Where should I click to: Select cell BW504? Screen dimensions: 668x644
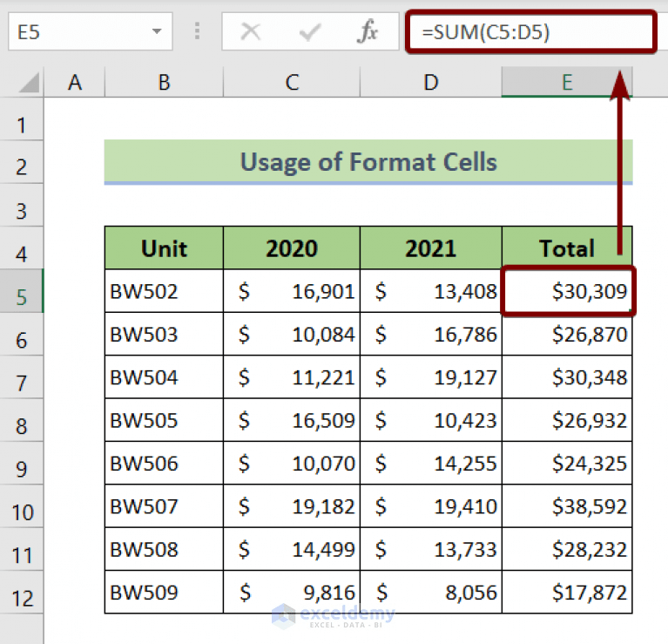coord(164,377)
